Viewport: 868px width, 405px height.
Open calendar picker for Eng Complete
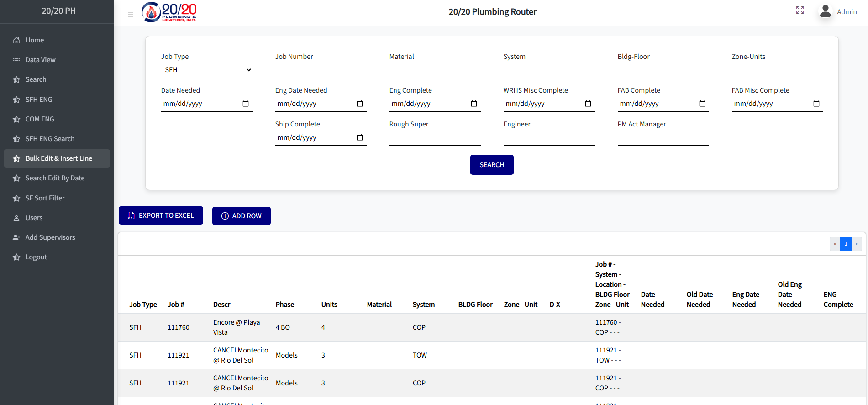tap(474, 104)
